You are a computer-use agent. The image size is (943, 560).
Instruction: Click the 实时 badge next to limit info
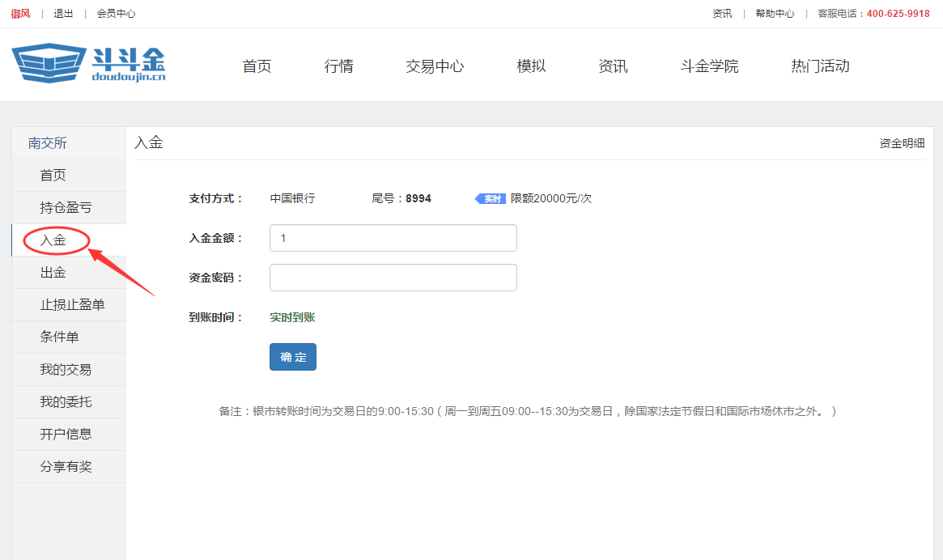coord(490,197)
